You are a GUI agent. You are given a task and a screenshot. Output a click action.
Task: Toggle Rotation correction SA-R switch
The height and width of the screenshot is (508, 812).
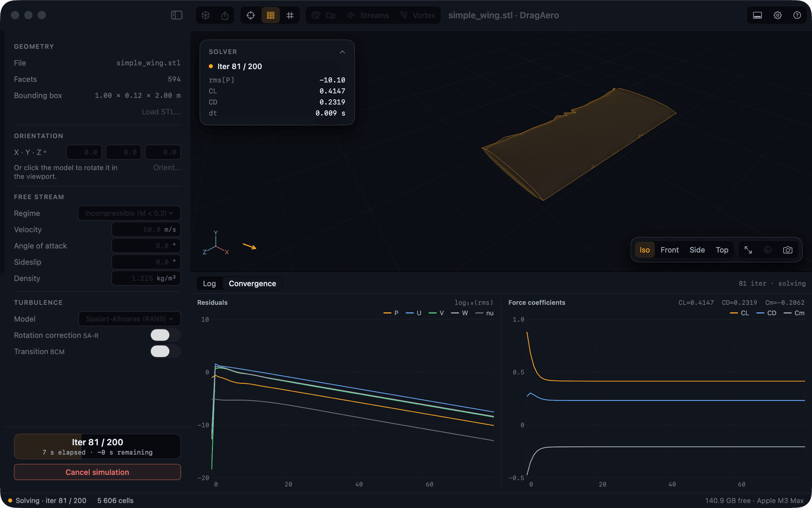pos(166,335)
